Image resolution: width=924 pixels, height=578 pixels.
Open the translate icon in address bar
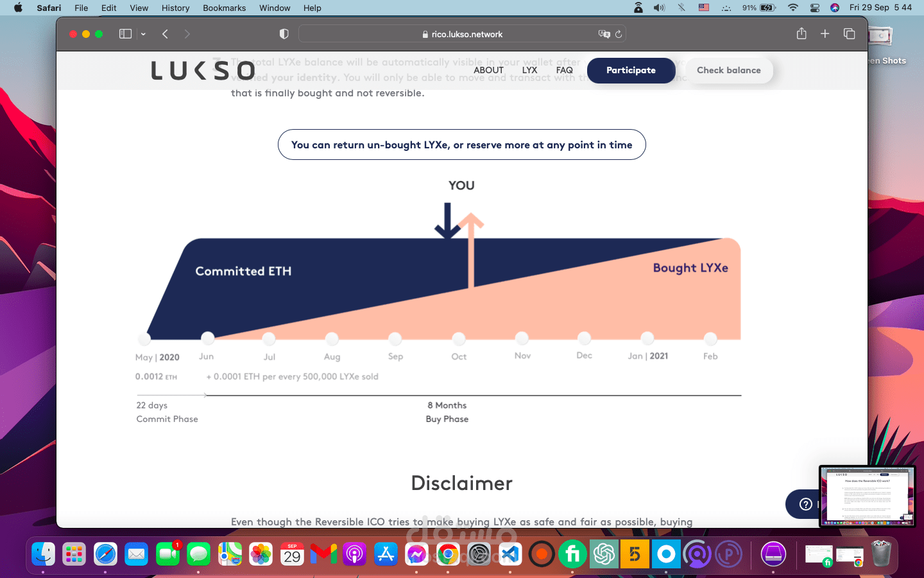tap(604, 34)
